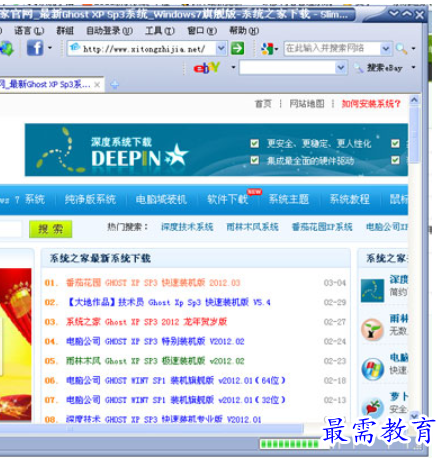Click the 雨林 sprout sidebar icon

372,329
